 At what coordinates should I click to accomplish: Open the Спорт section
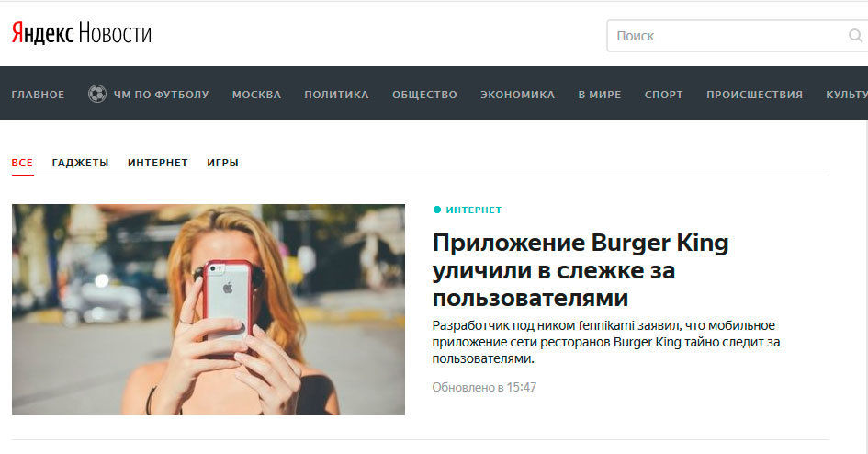coord(664,95)
